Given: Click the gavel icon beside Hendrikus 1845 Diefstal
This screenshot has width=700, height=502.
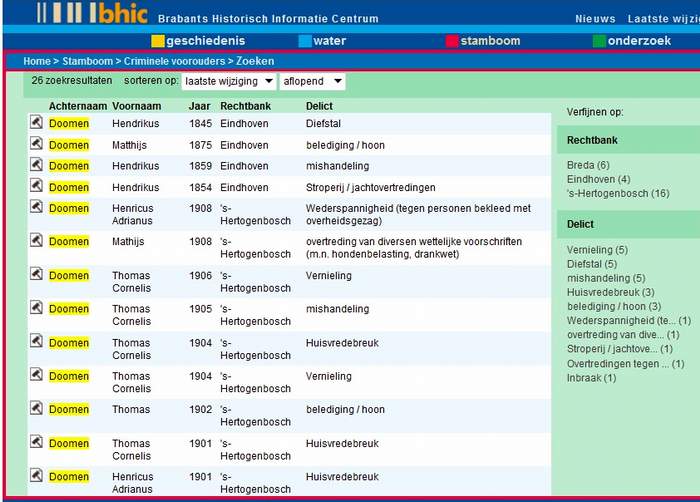Looking at the screenshot, I should pyautogui.click(x=35, y=122).
